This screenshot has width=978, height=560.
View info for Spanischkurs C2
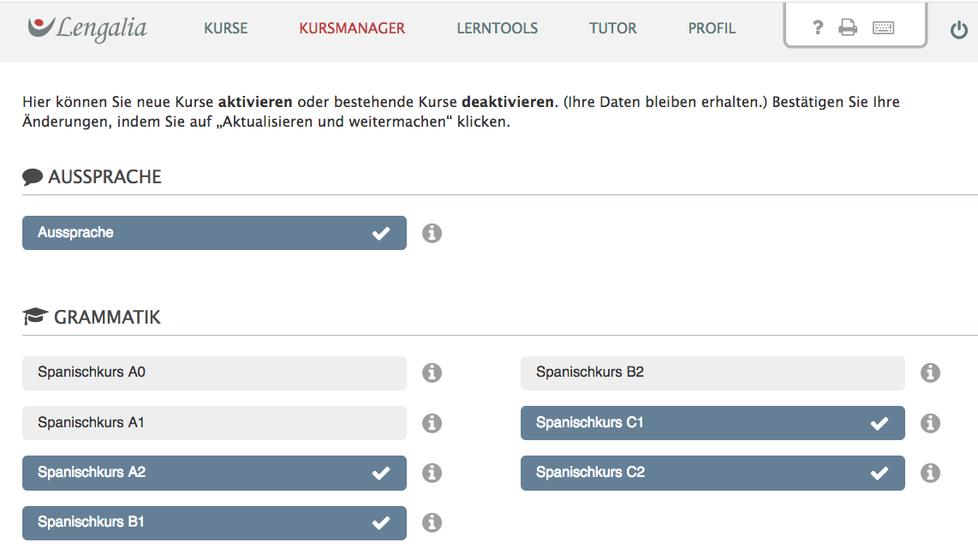(930, 473)
